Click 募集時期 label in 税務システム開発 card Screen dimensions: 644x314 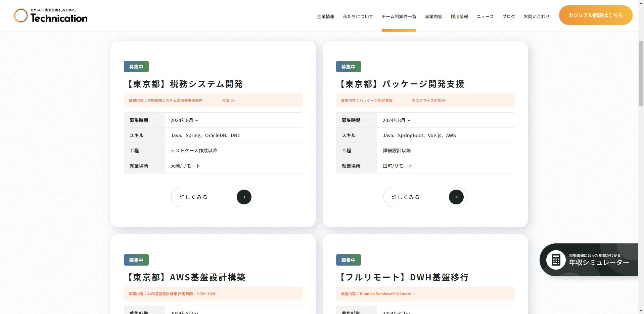tap(139, 120)
